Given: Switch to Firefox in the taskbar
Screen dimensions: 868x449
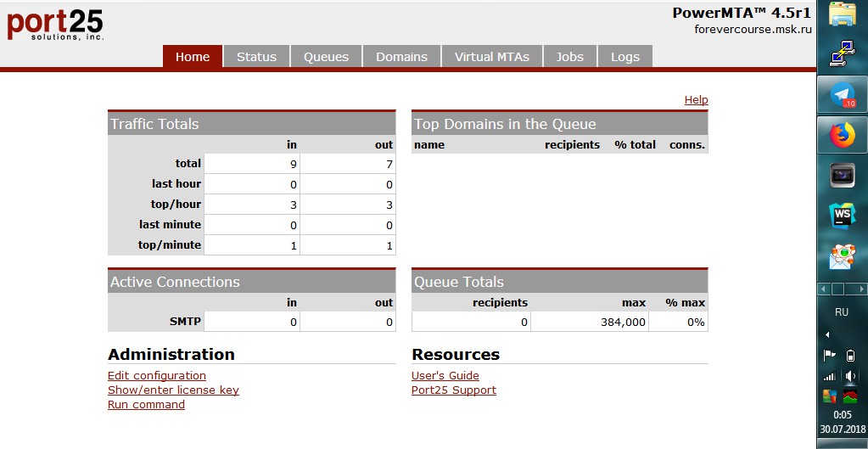Looking at the screenshot, I should tap(842, 135).
